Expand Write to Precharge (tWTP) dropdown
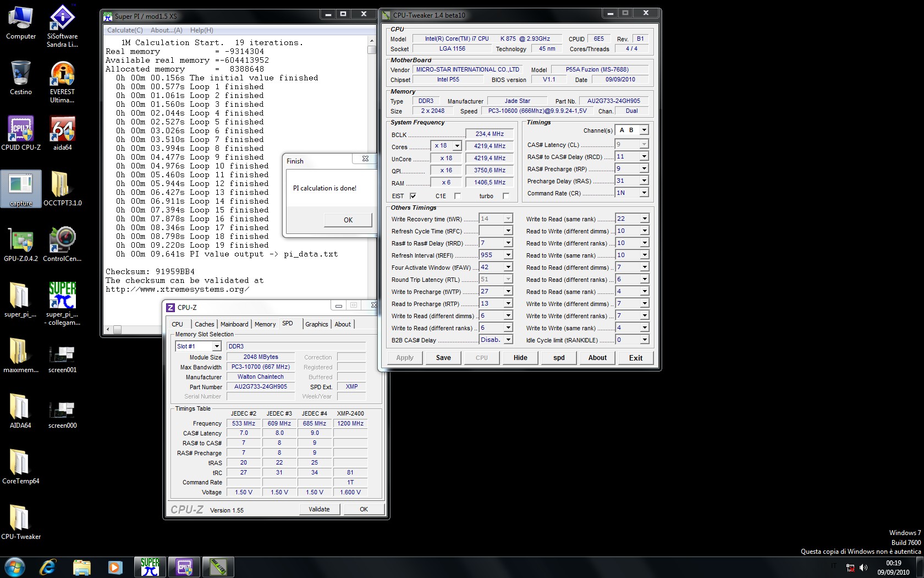The height and width of the screenshot is (578, 924). click(508, 292)
